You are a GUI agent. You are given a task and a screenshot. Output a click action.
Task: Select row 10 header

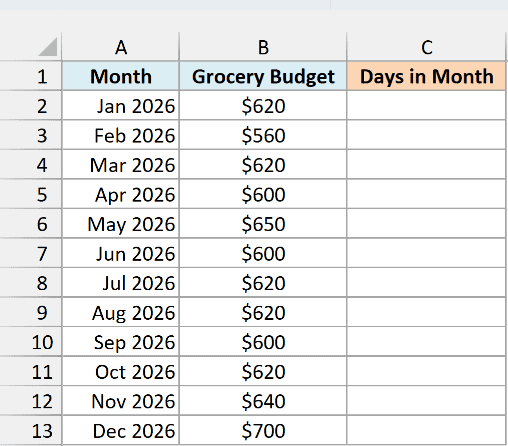pyautogui.click(x=31, y=341)
